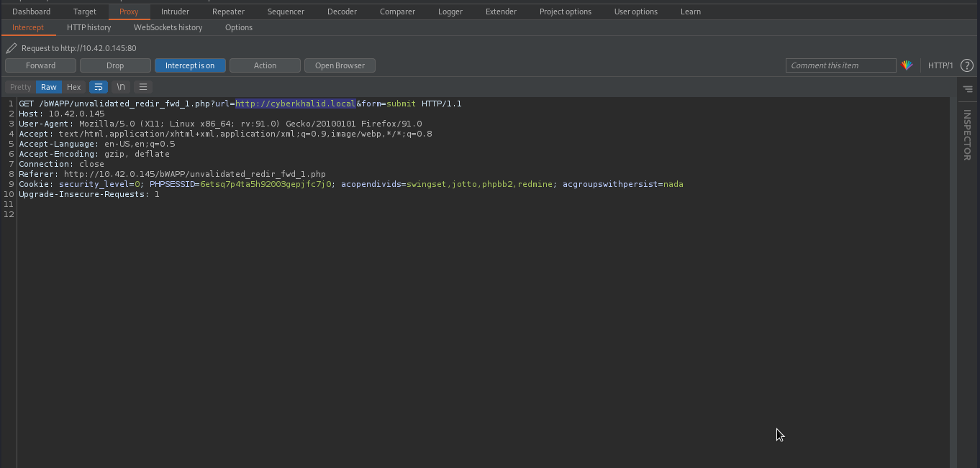Open the help question mark icon
This screenshot has width=980, height=468.
pos(967,65)
